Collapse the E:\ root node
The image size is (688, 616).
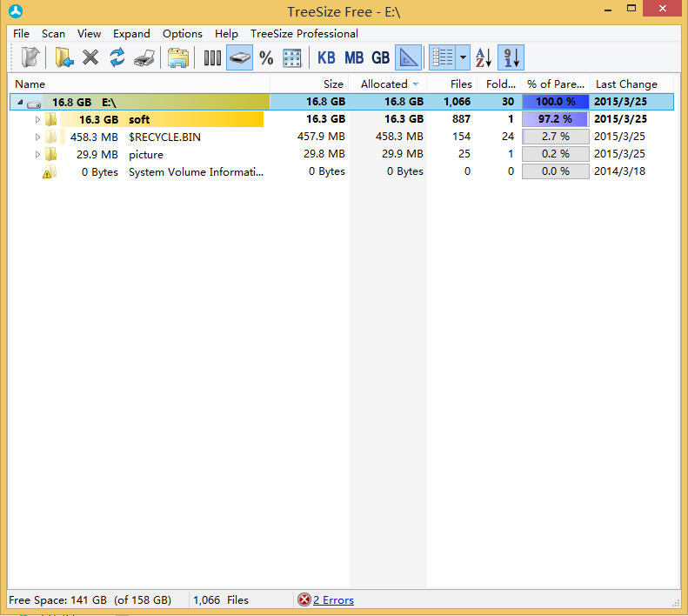[20, 103]
